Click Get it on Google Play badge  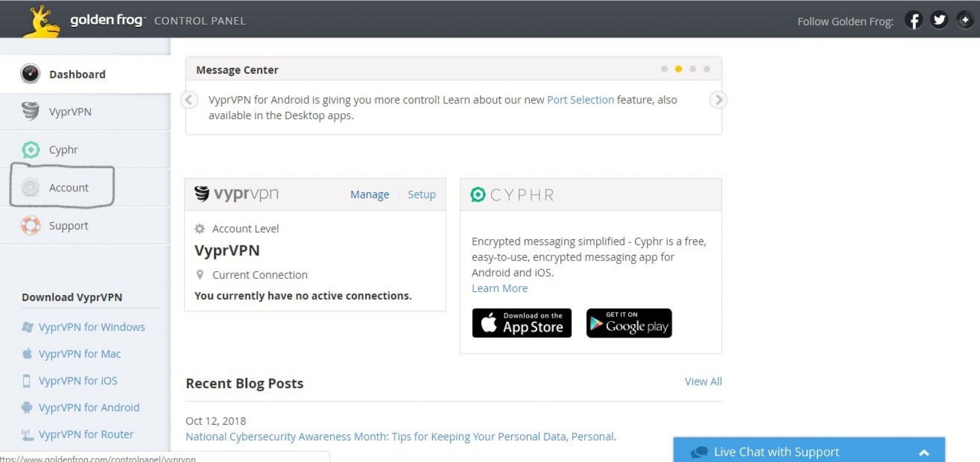coord(629,323)
